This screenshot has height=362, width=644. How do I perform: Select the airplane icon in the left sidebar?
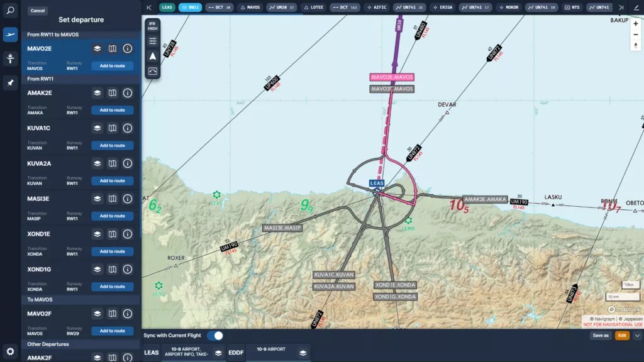point(9,34)
